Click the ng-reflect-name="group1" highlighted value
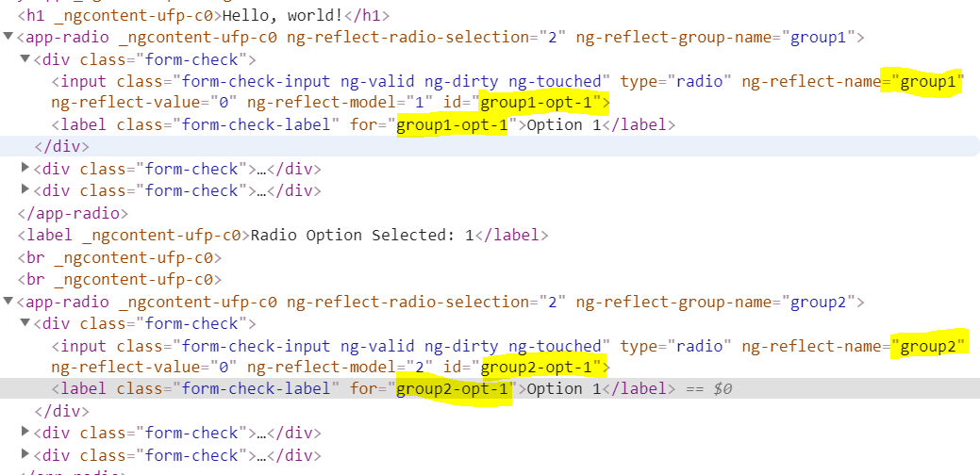Image resolution: width=980 pixels, height=475 pixels. tap(928, 81)
